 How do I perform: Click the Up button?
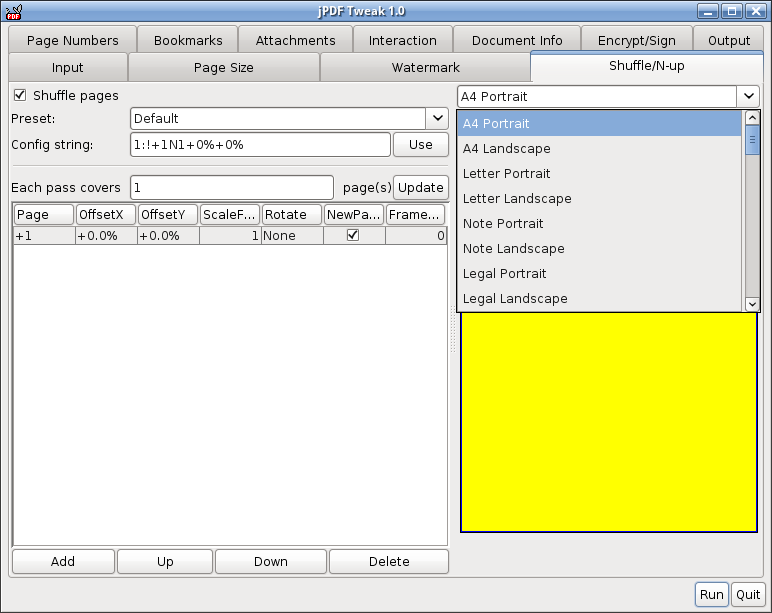point(165,561)
